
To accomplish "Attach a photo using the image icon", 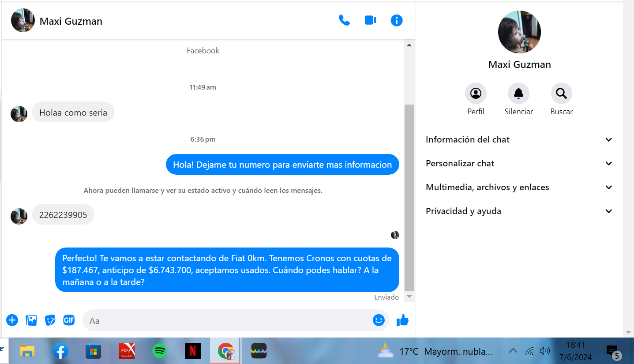I will [x=31, y=320].
